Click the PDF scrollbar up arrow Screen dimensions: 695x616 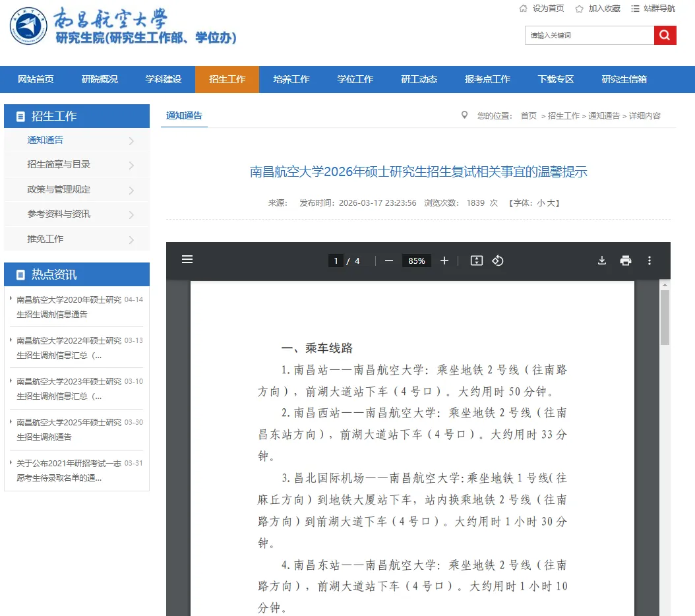[x=665, y=285]
